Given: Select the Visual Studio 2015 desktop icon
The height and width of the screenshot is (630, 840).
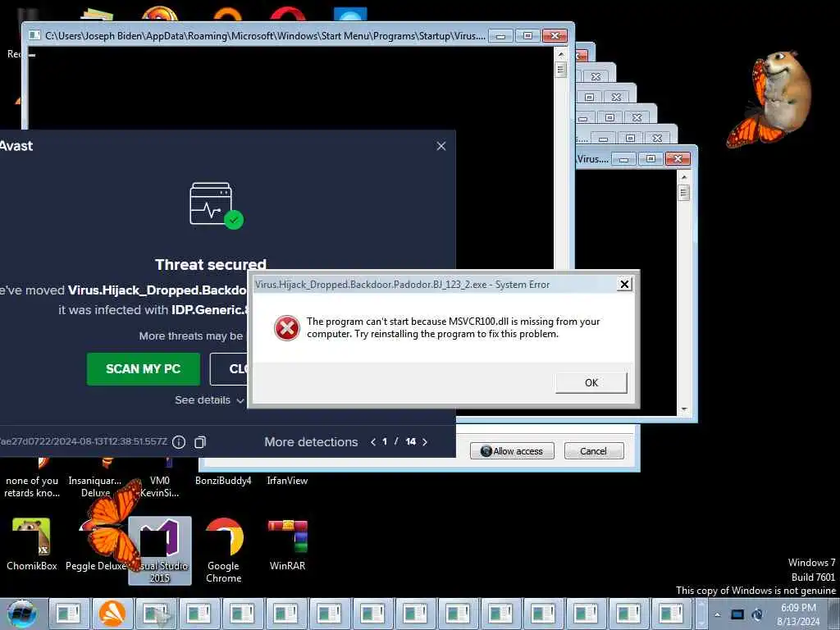Looking at the screenshot, I should [x=160, y=550].
